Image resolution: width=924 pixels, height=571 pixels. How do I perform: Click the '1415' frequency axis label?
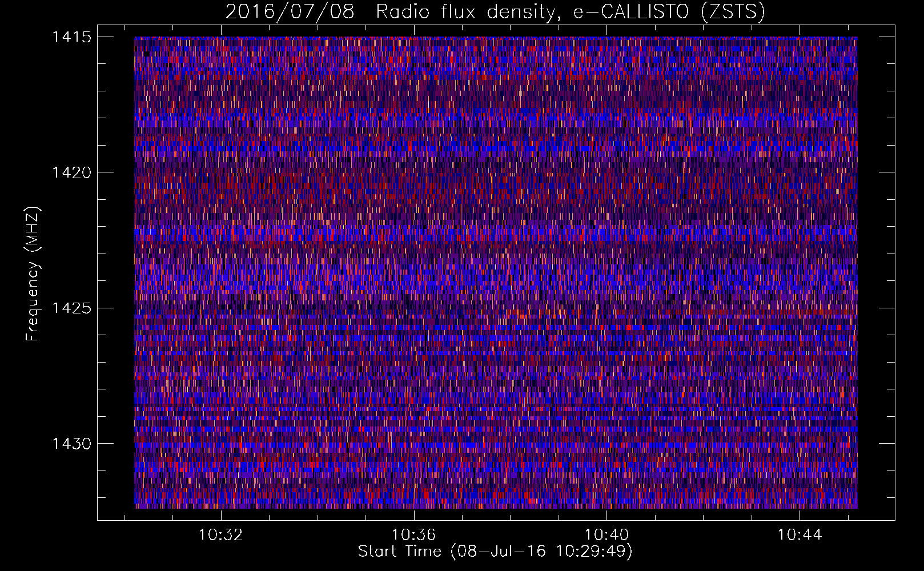(x=71, y=37)
